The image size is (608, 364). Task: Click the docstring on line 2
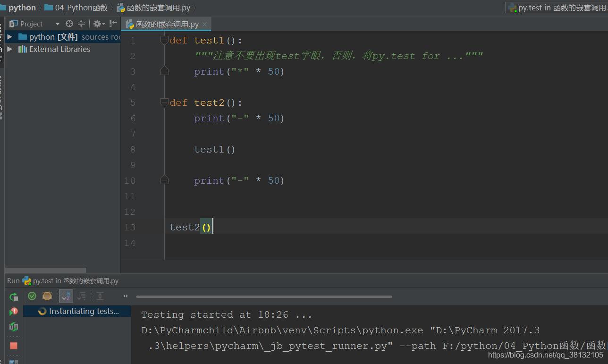click(x=338, y=56)
